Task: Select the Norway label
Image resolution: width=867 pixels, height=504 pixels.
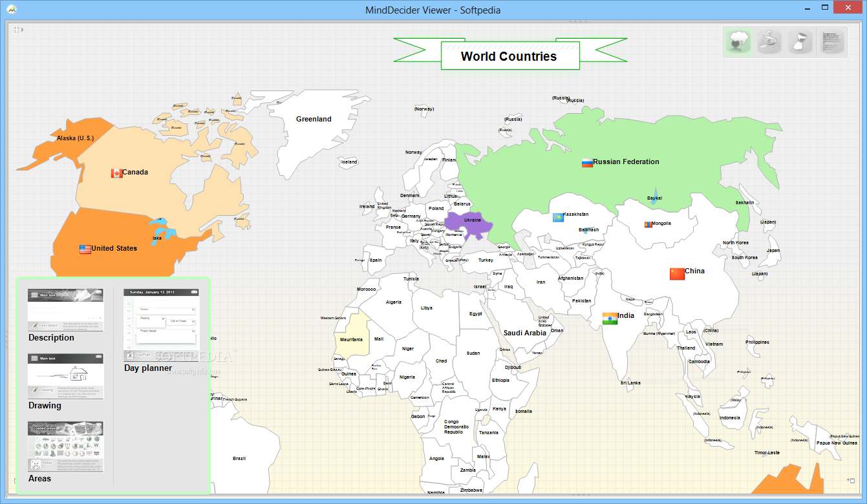Action: pos(414,152)
